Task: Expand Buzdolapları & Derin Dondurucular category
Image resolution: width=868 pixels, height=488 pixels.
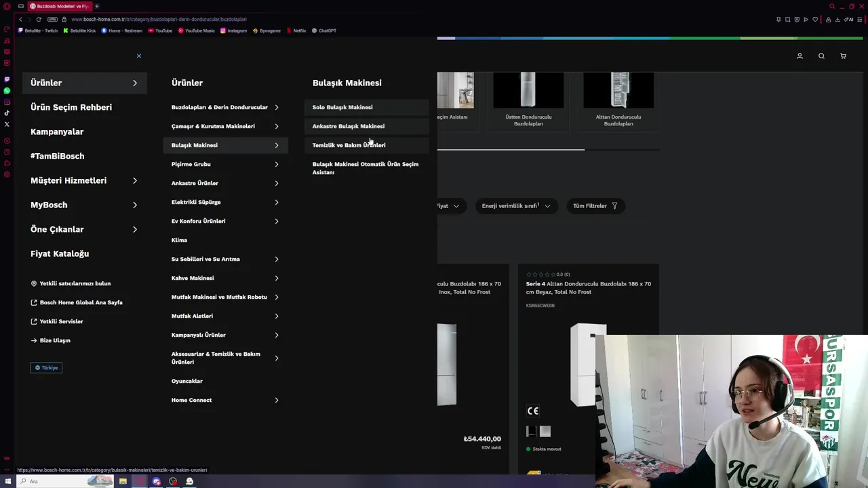Action: [226, 107]
